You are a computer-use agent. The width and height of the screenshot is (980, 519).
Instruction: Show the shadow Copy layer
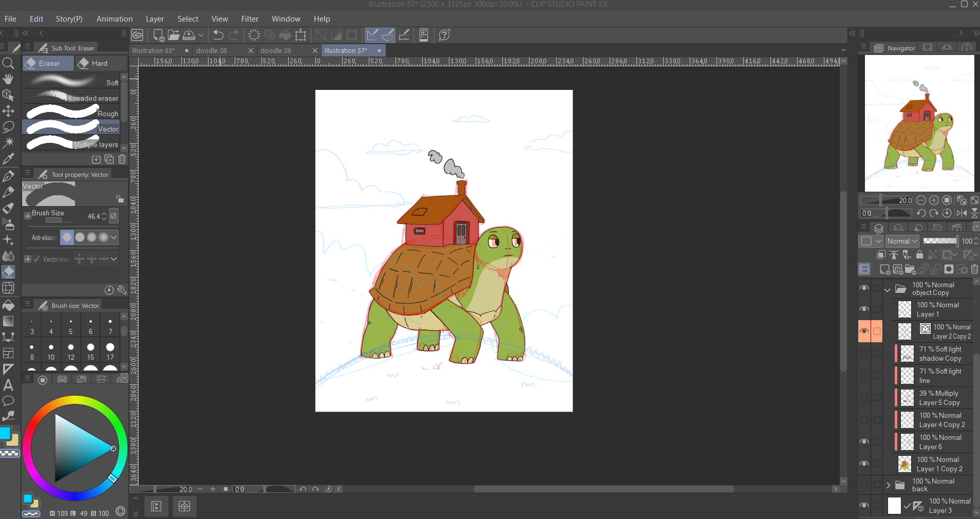coord(864,354)
